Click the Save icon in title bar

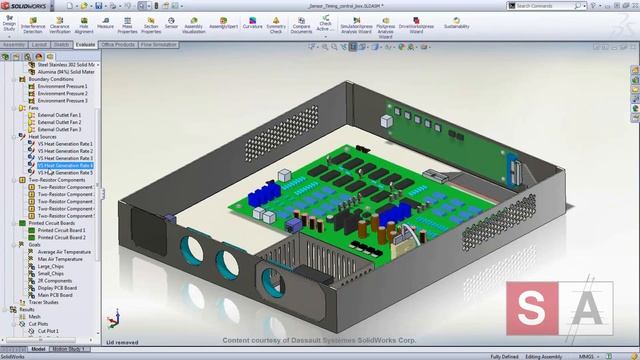pyautogui.click(x=98, y=6)
